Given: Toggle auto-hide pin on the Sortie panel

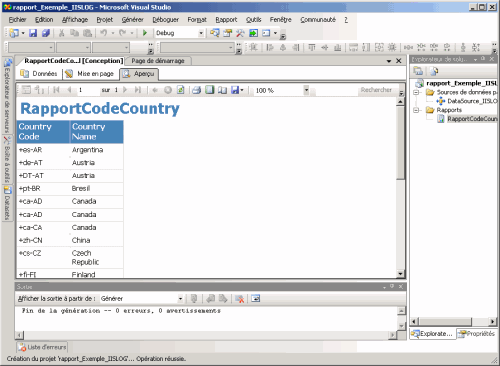Looking at the screenshot, I should 392,286.
